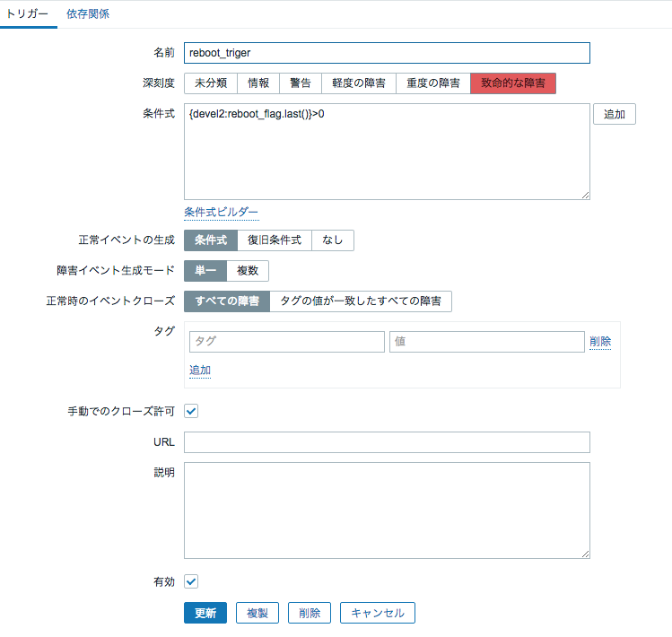Set severity to 警告
Viewport: 672px width, 637px height.
(300, 83)
